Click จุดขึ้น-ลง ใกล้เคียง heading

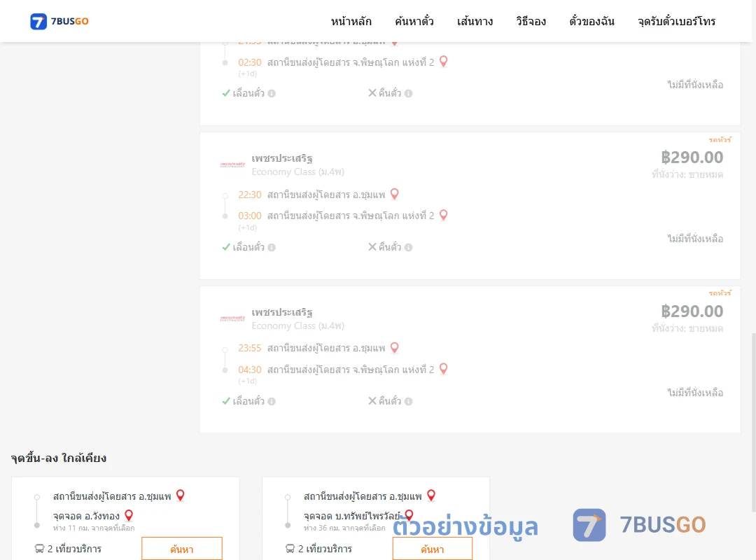coord(59,458)
